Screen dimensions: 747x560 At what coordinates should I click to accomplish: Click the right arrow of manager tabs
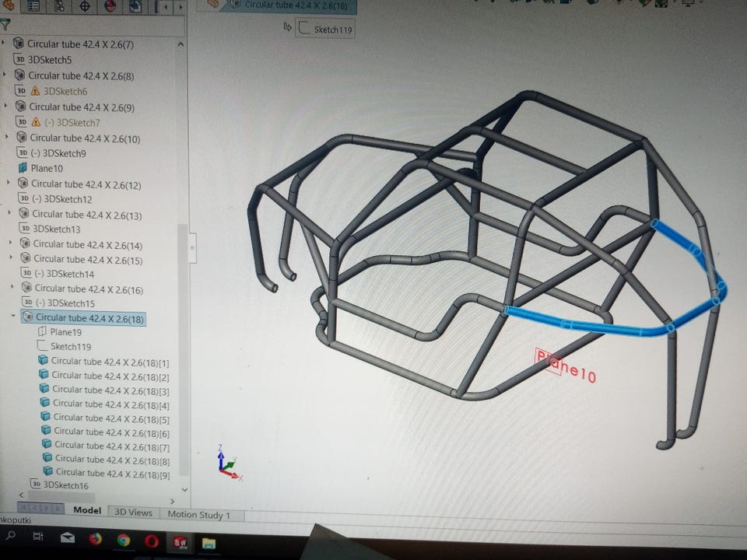pyautogui.click(x=180, y=7)
